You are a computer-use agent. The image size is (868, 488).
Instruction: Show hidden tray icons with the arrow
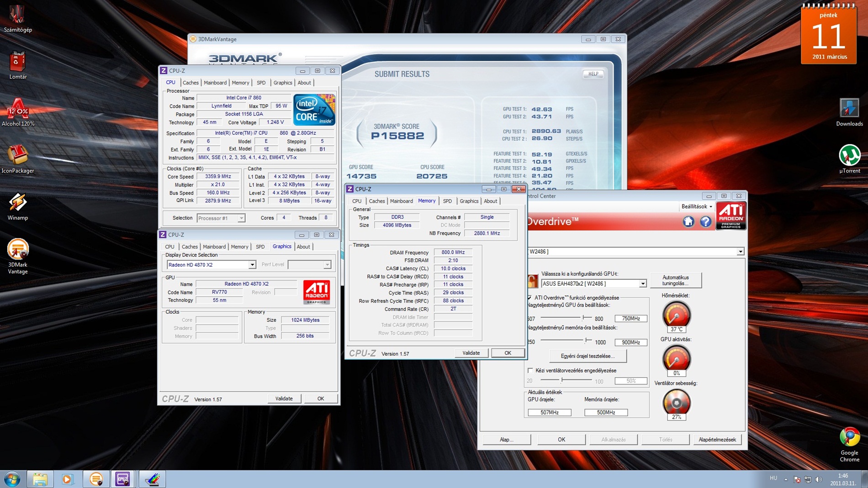(786, 479)
